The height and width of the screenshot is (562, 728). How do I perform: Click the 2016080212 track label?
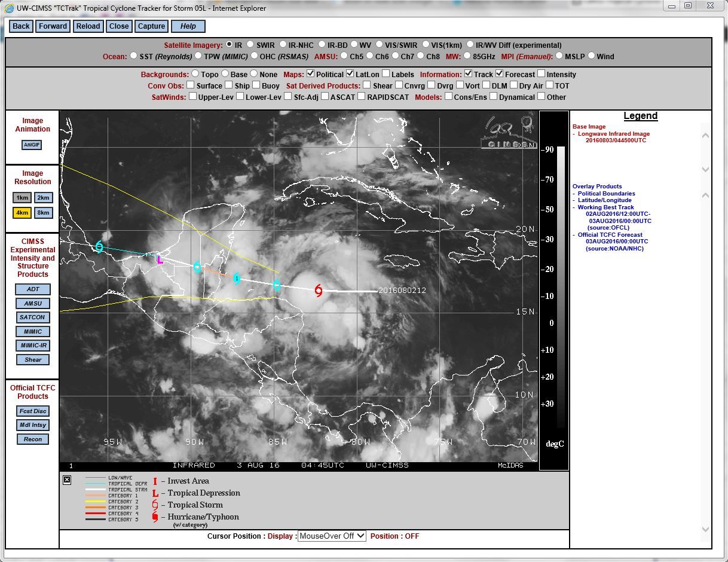[402, 291]
